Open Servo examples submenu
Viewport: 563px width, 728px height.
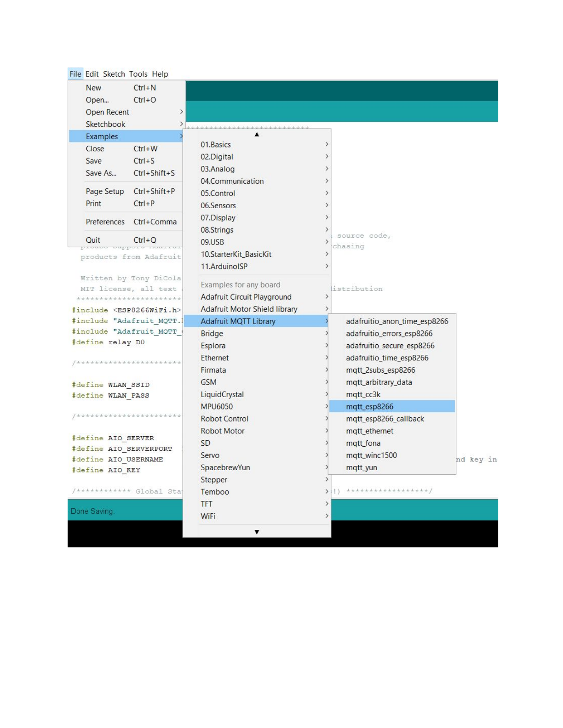point(257,455)
